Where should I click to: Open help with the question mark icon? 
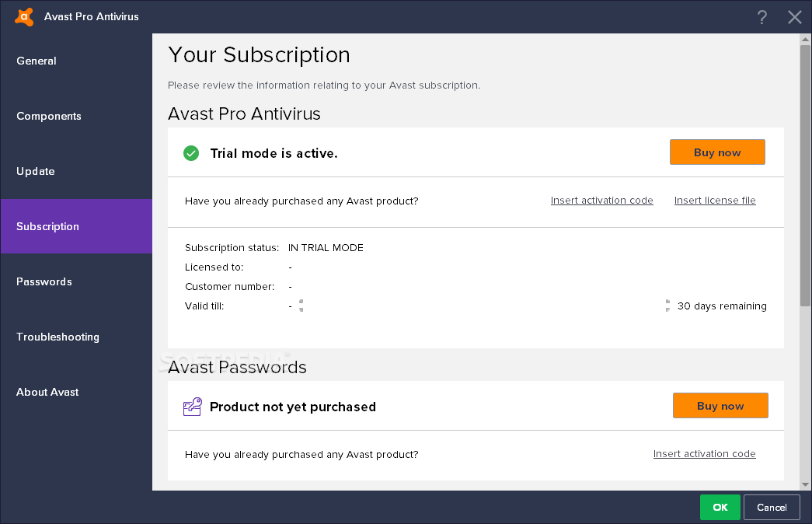pos(761,17)
